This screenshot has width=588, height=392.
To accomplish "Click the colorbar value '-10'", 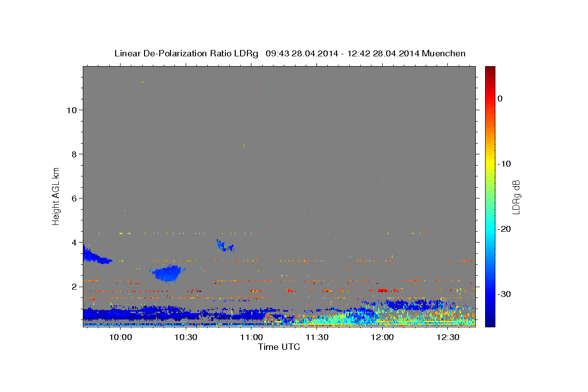I will pyautogui.click(x=505, y=164).
